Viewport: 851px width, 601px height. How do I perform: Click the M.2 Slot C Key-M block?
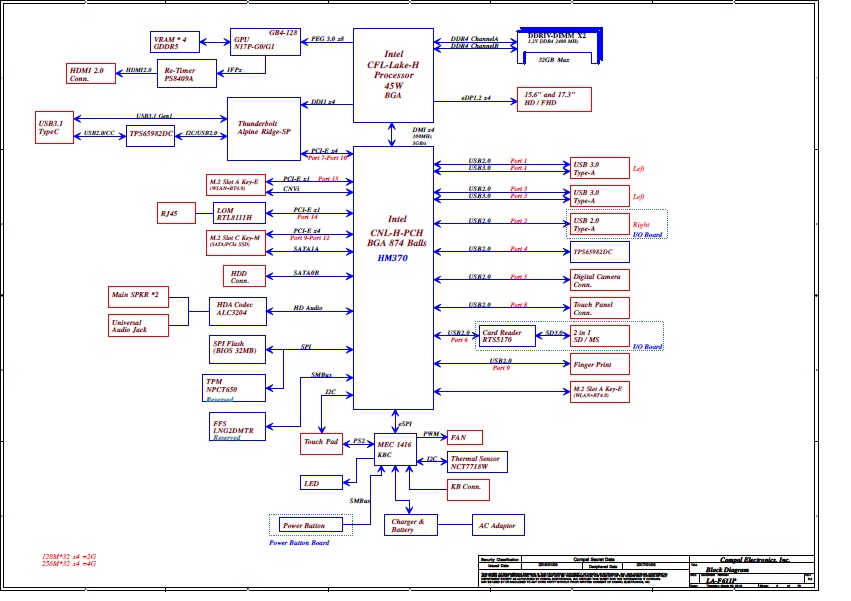(x=236, y=243)
